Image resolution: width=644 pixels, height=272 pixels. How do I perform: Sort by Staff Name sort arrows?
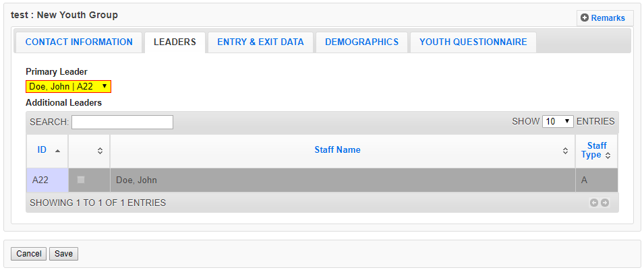click(x=565, y=151)
